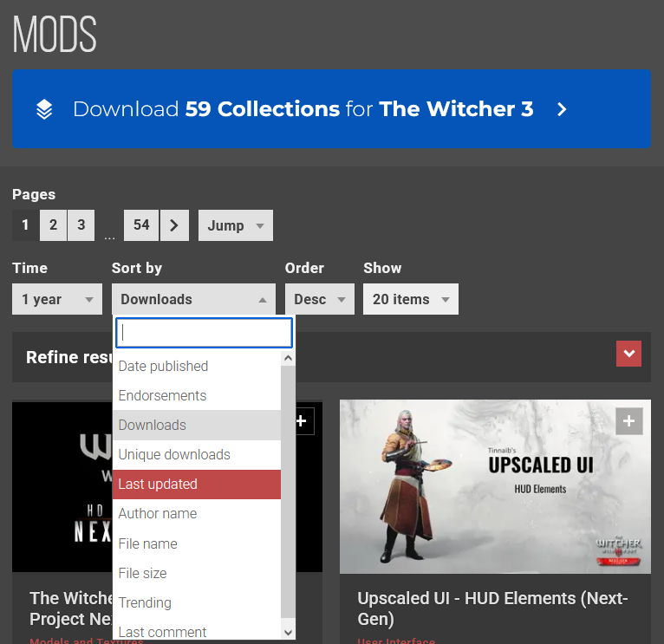
Task: Click the sort dropdown list scrollbar track
Action: (288, 491)
